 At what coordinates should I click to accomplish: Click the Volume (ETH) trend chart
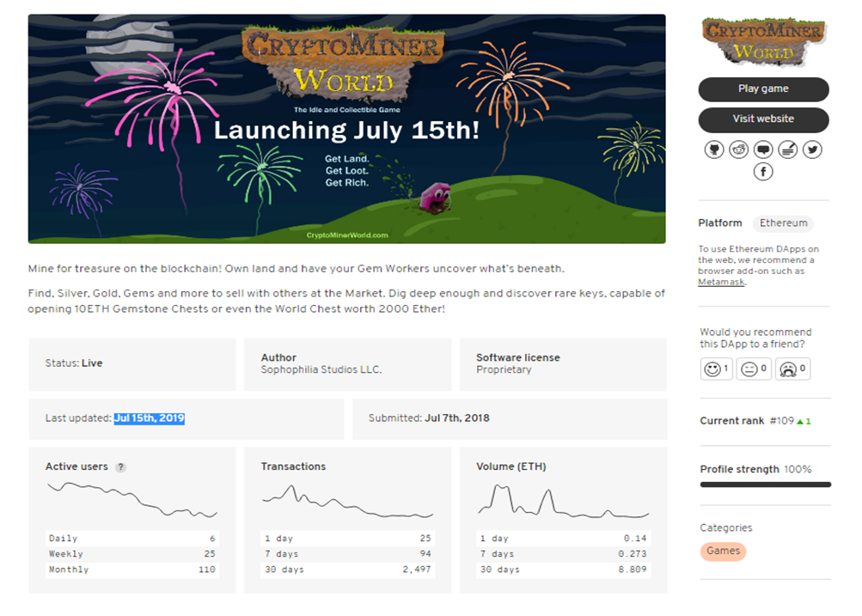564,502
